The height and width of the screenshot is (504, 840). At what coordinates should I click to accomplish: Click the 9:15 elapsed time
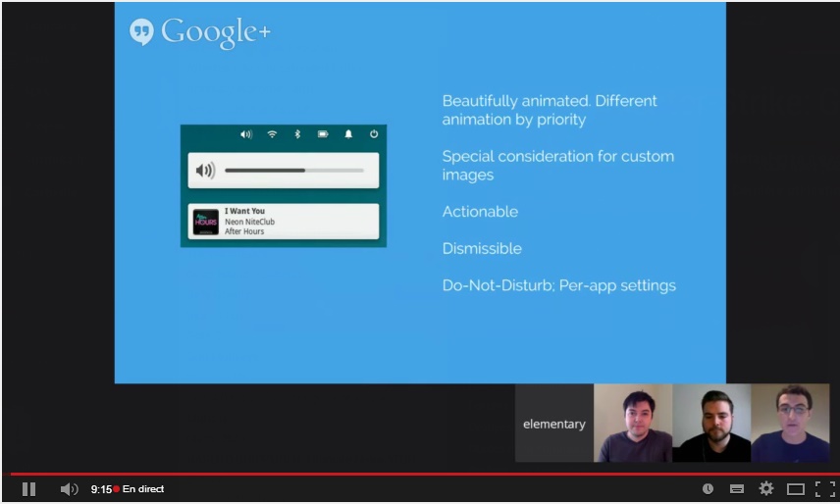click(x=101, y=489)
